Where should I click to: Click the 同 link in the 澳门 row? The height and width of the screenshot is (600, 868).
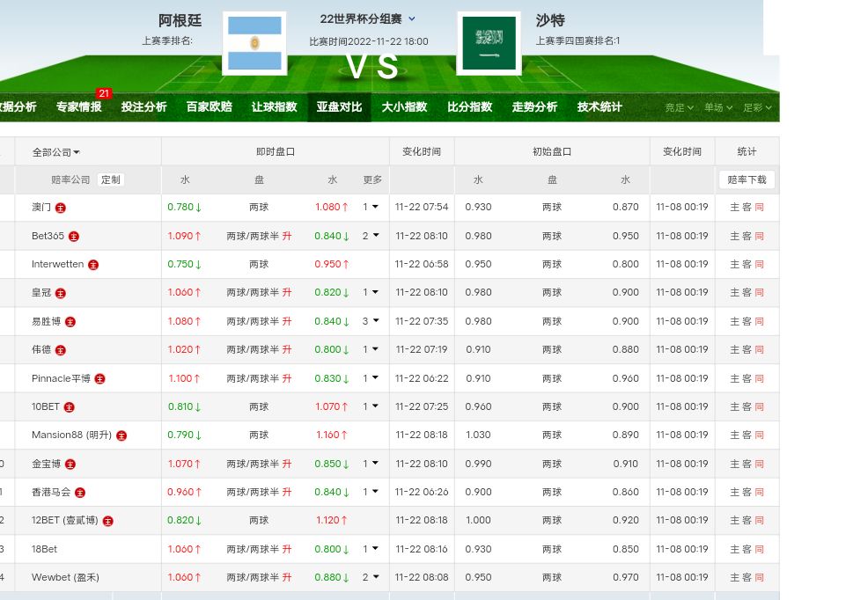tap(759, 208)
